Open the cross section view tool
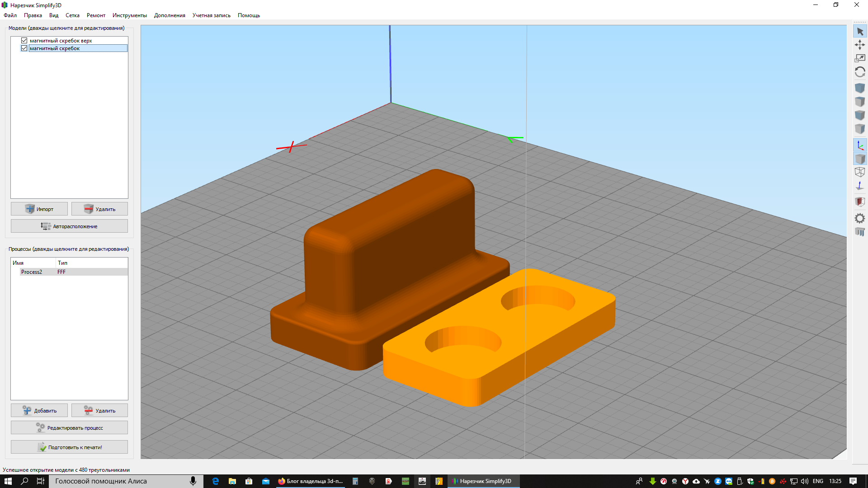 coord(860,202)
